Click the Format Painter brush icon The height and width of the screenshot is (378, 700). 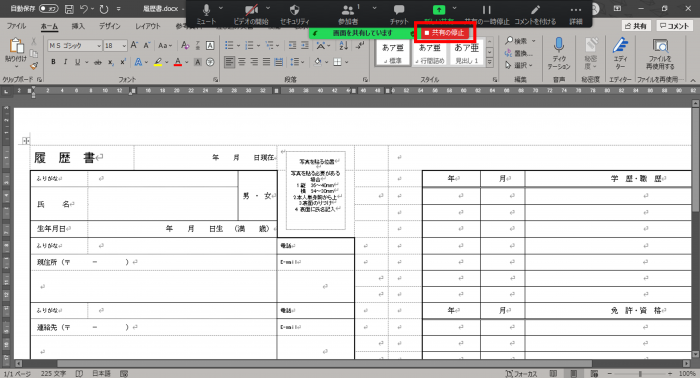33,66
